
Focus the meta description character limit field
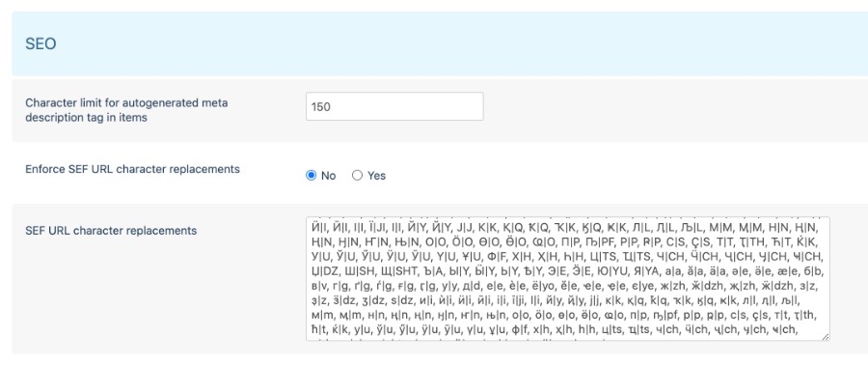pyautogui.click(x=394, y=106)
